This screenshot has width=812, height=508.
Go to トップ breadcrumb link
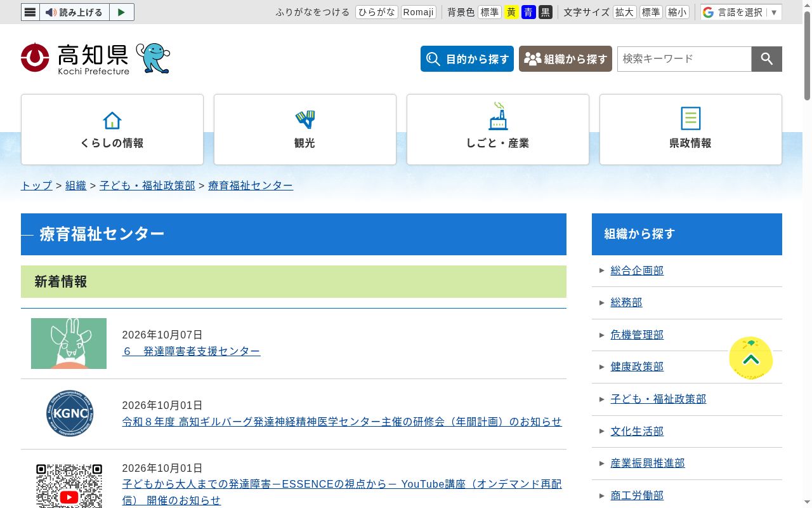pyautogui.click(x=37, y=185)
